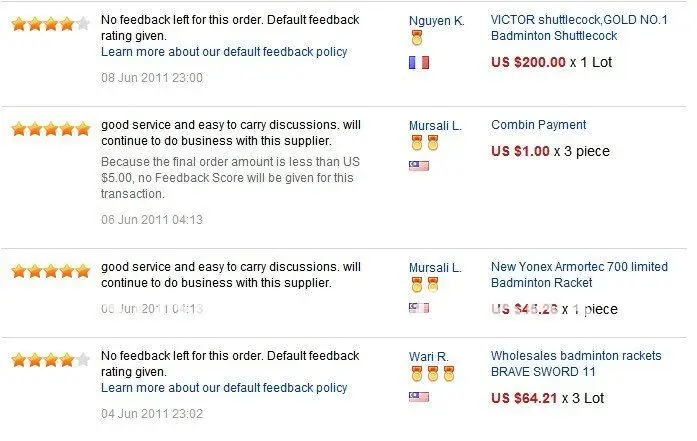Click the France flag icon under Nguyen K.

click(x=419, y=62)
